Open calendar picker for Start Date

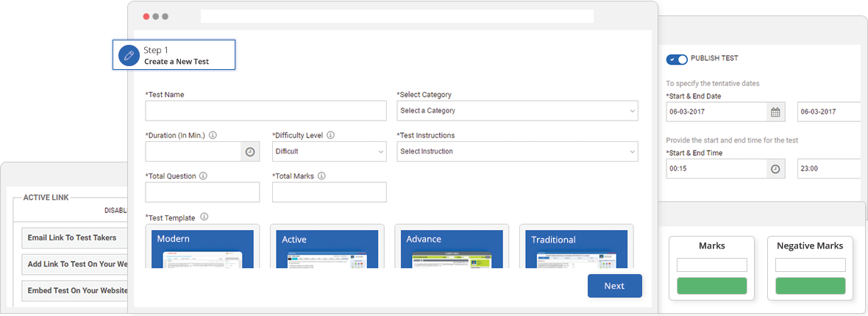775,112
